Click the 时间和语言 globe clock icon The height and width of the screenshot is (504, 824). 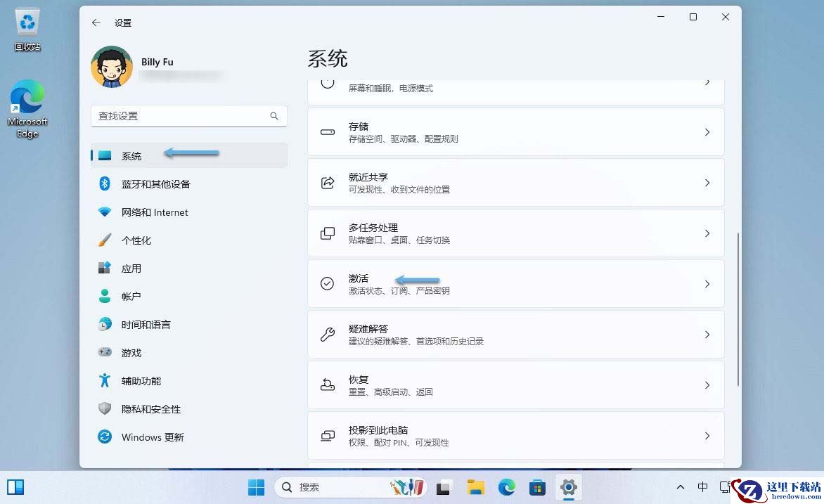tap(105, 324)
